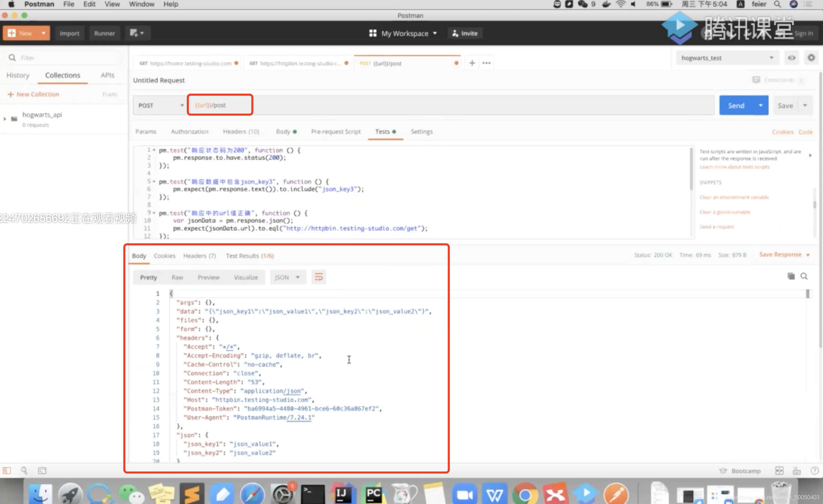Open the Find and Replace icon in the status bar
The height and width of the screenshot is (504, 823).
click(x=24, y=470)
